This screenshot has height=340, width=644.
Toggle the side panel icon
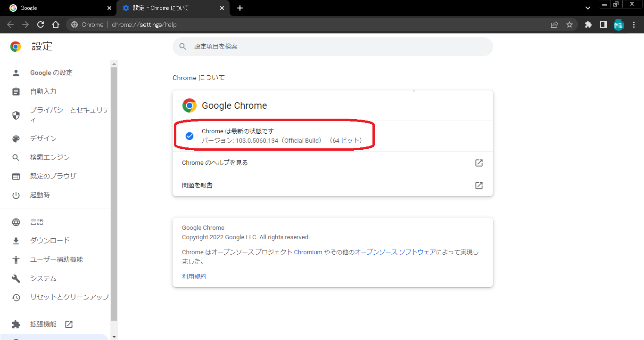pyautogui.click(x=603, y=24)
